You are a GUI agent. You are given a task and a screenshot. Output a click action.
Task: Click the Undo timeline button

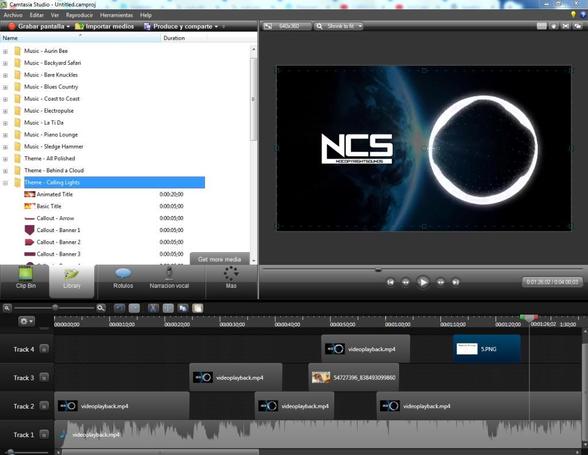[120, 308]
